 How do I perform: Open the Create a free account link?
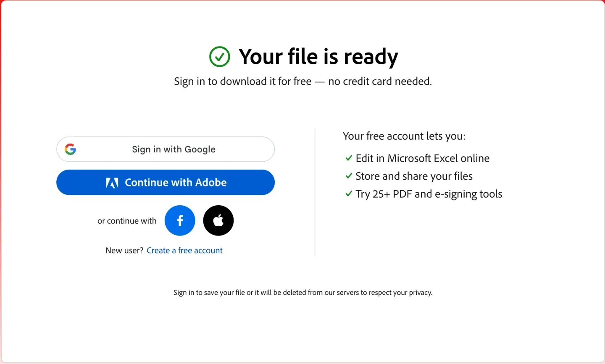(x=184, y=250)
